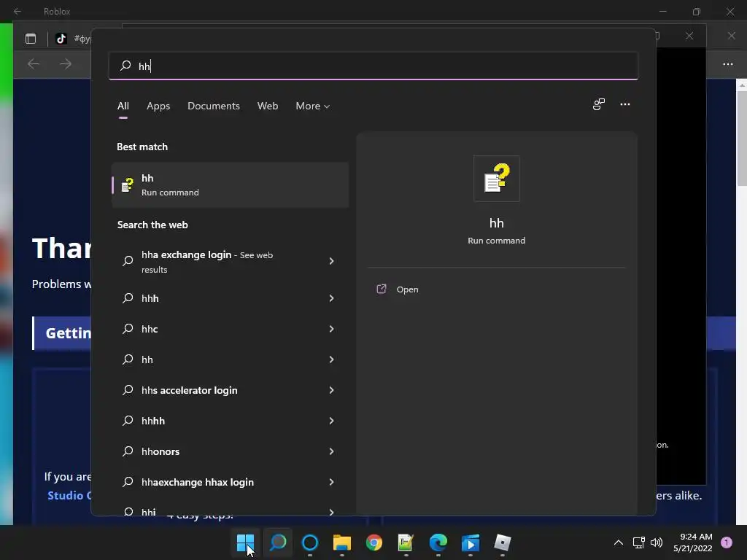Open the blue media app in taskbar
Screen dimensions: 747x560
[x=471, y=542]
